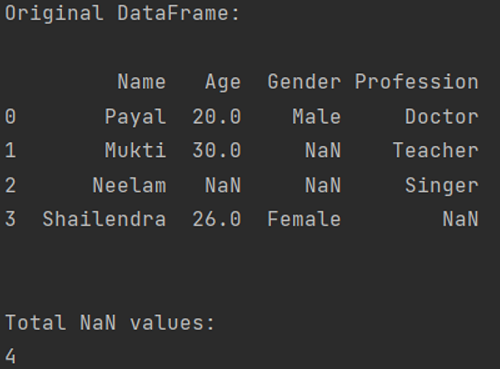Click the 'Doctor' profession value
Image resolution: width=500 pixels, height=369 pixels.
[x=442, y=117]
